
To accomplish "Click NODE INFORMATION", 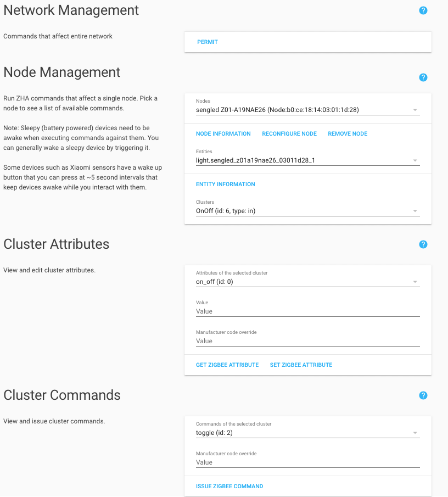I will [223, 133].
